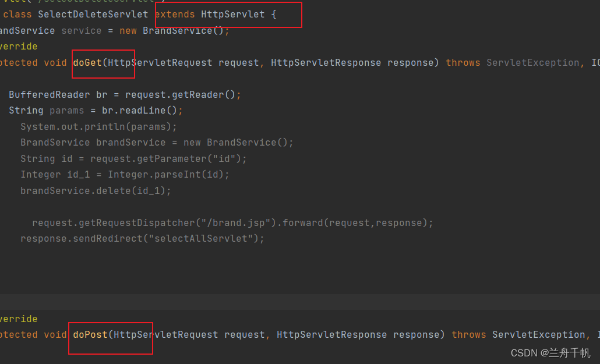Click HttpServletResponse in the doGet signature
The height and width of the screenshot is (364, 600).
[326, 63]
